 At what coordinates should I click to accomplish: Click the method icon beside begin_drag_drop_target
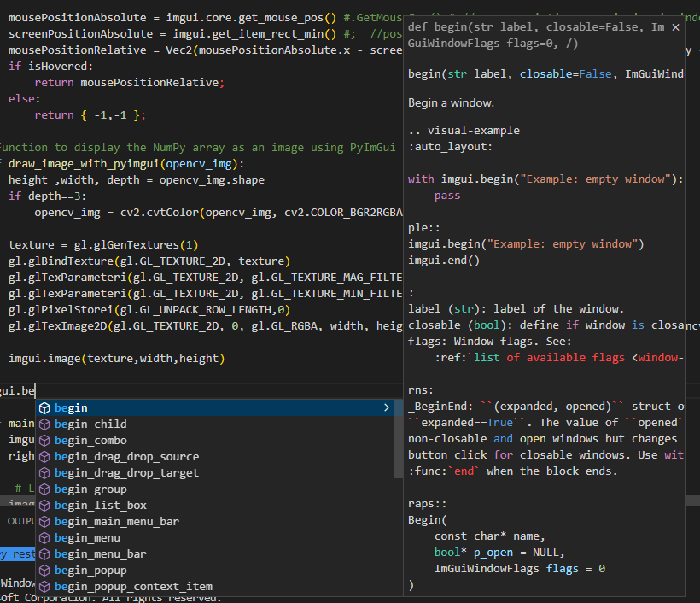click(x=44, y=472)
